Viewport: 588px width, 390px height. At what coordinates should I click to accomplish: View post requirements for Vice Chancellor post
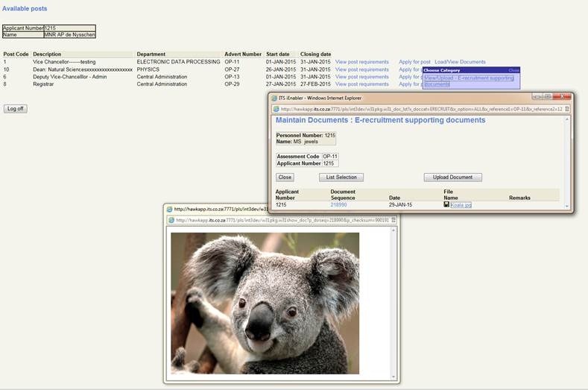361,62
